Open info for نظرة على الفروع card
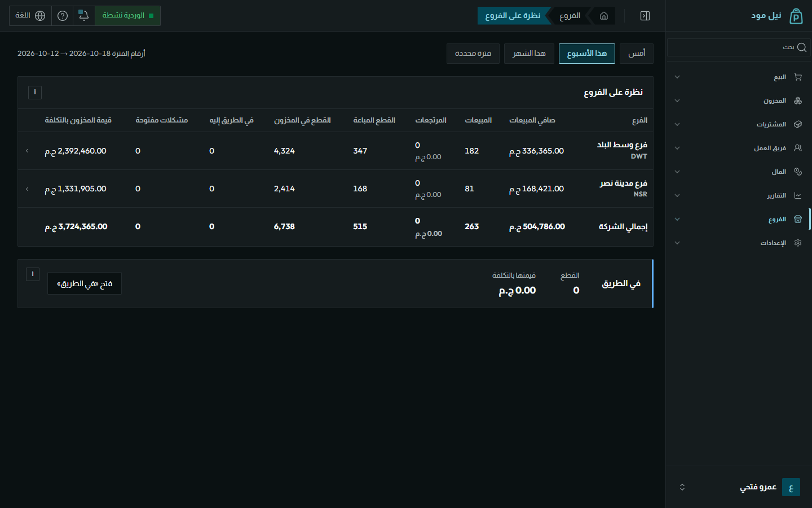The height and width of the screenshot is (508, 812). pyautogui.click(x=35, y=92)
